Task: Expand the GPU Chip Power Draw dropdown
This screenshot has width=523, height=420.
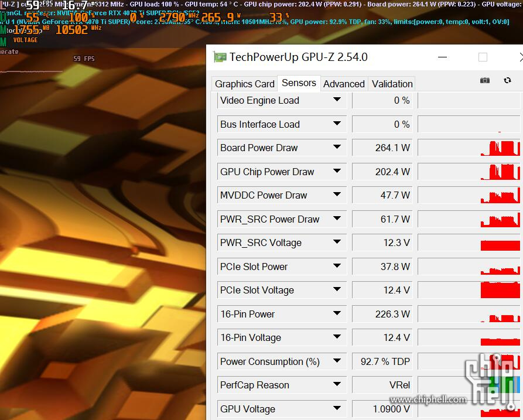Action: pyautogui.click(x=337, y=171)
